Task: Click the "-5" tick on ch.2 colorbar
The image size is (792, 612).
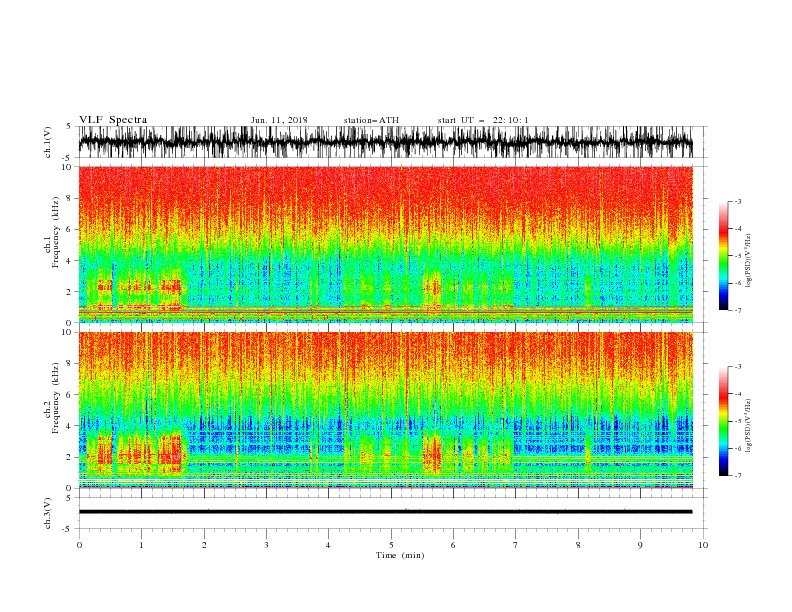Action: (x=737, y=421)
